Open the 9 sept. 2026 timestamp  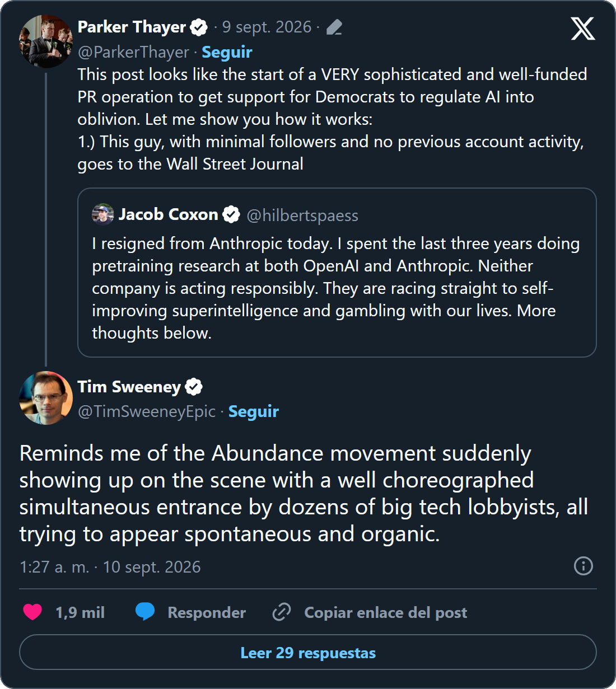coord(267,27)
